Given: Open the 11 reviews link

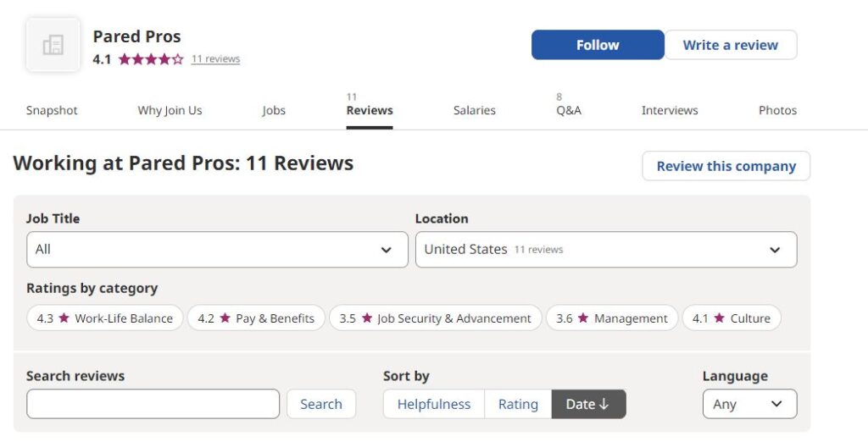Looking at the screenshot, I should tap(215, 59).
